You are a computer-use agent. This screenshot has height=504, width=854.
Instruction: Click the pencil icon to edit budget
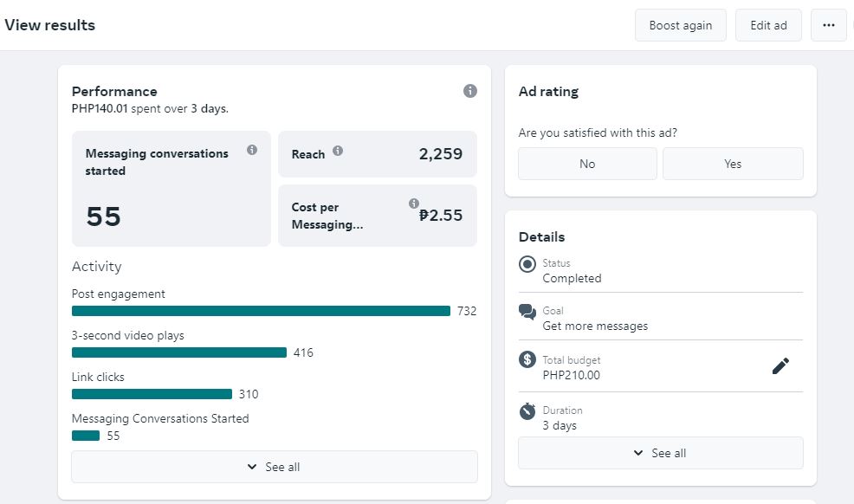[780, 366]
